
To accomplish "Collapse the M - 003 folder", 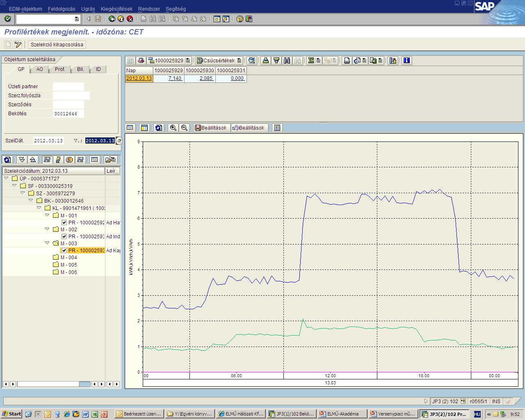I will (47, 243).
